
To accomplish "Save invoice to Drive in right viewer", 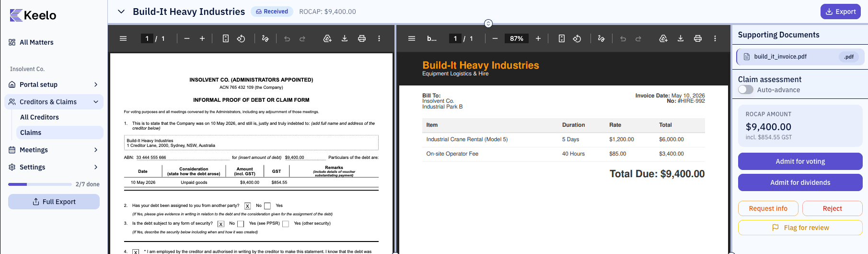I will click(663, 38).
